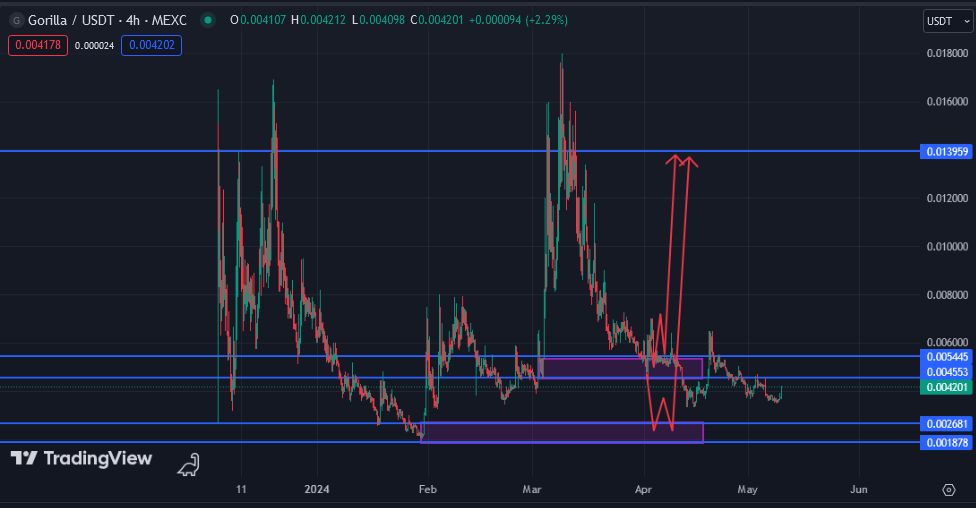Click the 0.006000 price axis label
This screenshot has height=508, width=976.
point(947,342)
